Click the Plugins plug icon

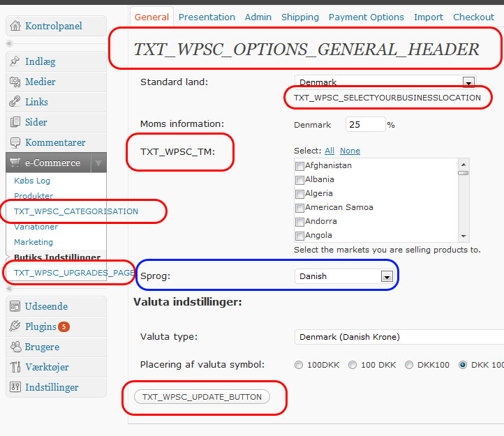click(15, 326)
